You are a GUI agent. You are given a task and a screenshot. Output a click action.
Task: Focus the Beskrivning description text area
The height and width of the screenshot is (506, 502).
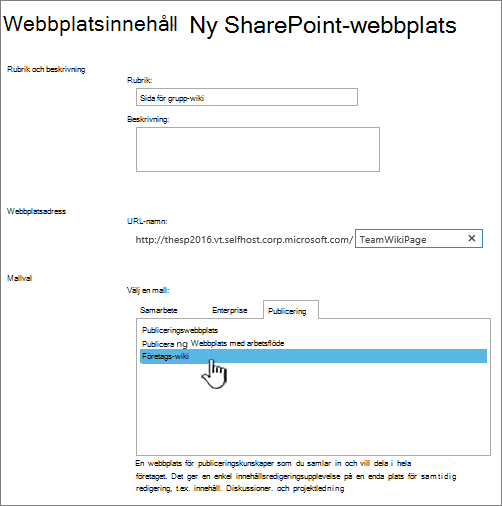tap(258, 149)
